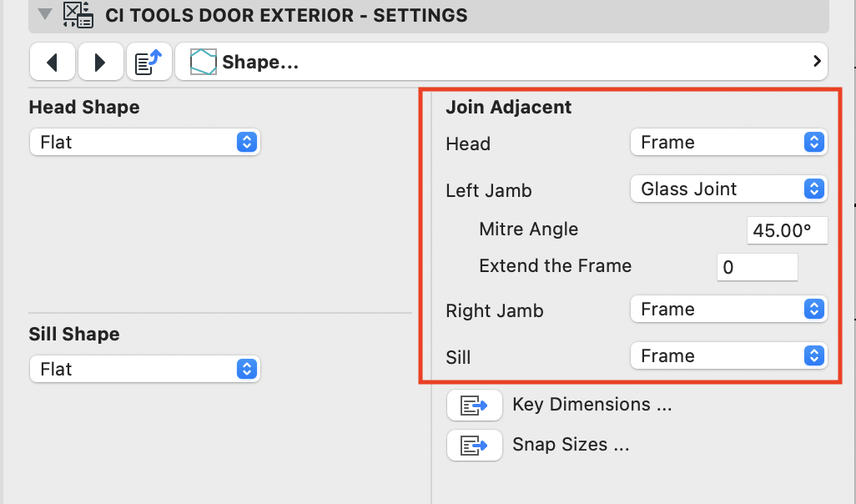Open the Snap Sizes ... text label
This screenshot has width=856, height=504.
pyautogui.click(x=571, y=445)
